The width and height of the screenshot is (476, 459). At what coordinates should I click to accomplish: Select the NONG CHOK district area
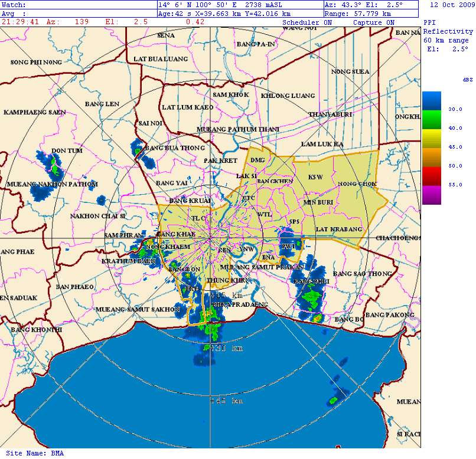point(357,183)
